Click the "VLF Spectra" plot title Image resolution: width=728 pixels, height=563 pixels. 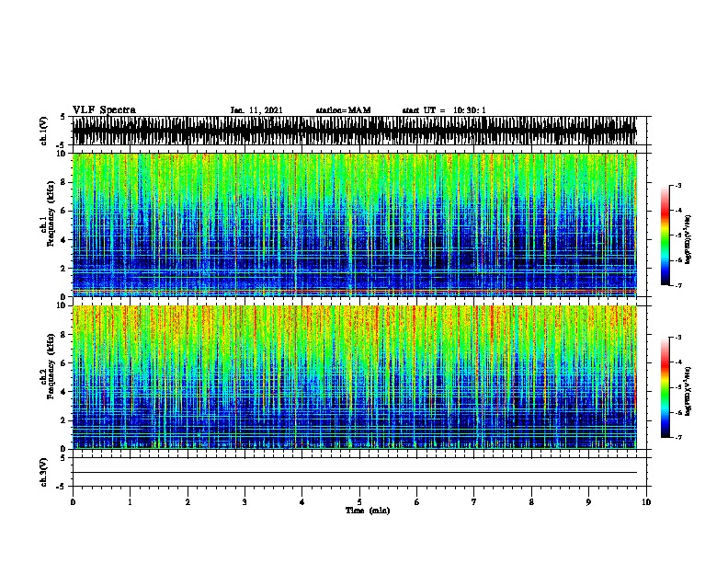[104, 110]
